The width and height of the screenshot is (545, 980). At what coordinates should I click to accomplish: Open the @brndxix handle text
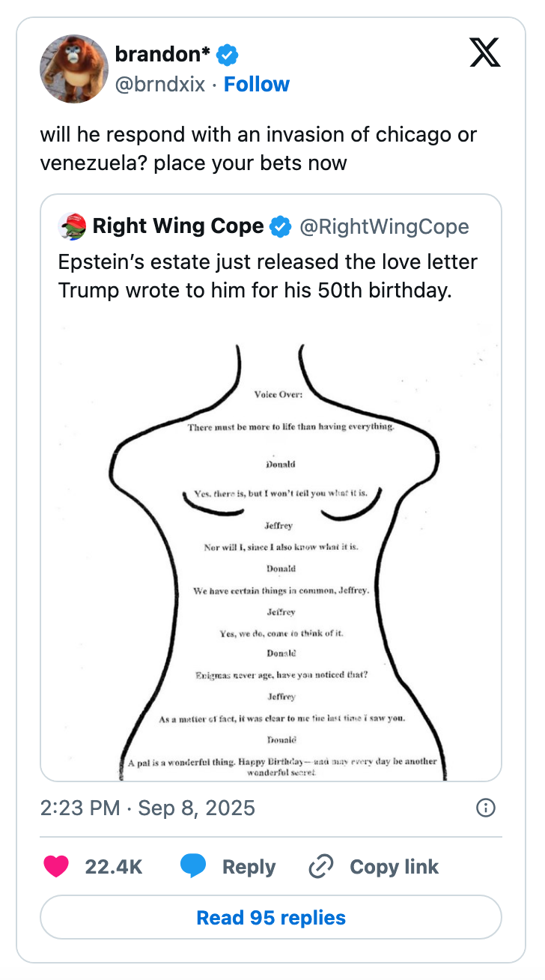tap(162, 84)
